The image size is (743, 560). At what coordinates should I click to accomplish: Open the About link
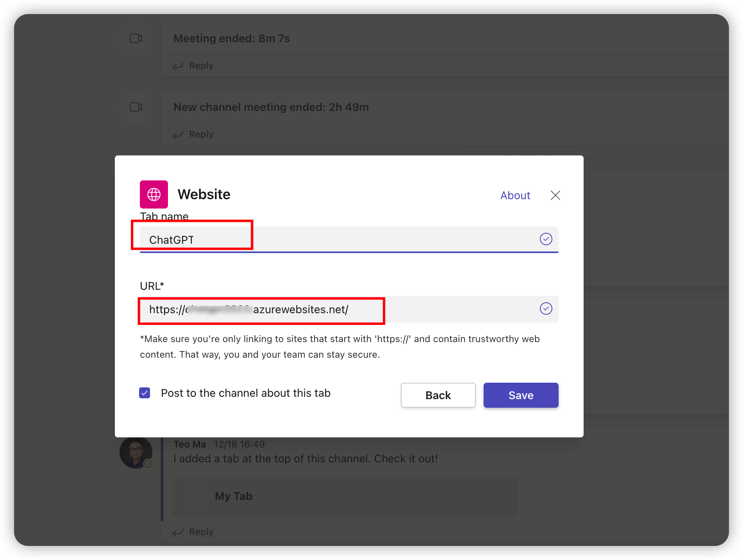515,195
